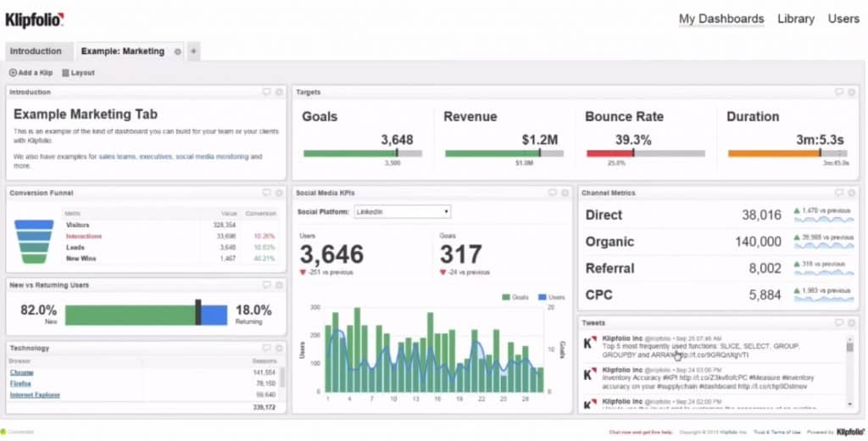This screenshot has width=868, height=441.
Task: Click comment icon on Technology panel
Action: (266, 348)
